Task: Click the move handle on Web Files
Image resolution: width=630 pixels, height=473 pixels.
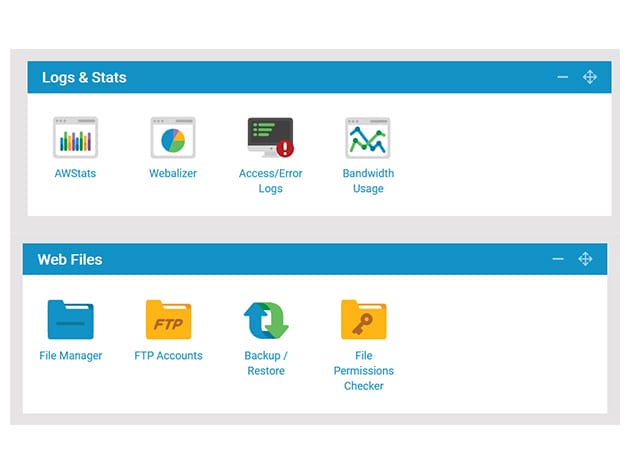Action: (x=586, y=259)
